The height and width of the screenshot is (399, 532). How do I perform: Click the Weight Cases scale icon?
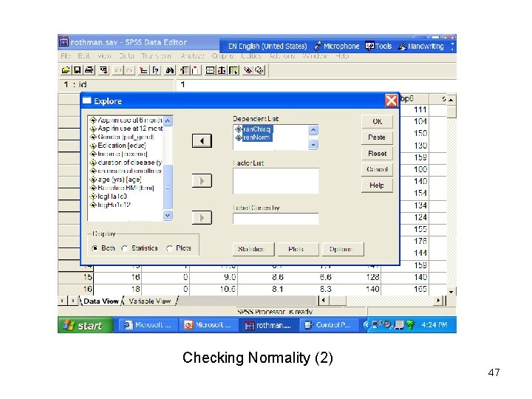coord(222,70)
